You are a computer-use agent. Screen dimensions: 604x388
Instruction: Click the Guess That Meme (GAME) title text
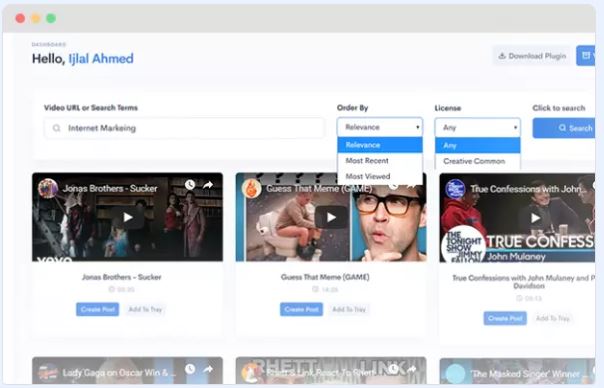pyautogui.click(x=325, y=277)
